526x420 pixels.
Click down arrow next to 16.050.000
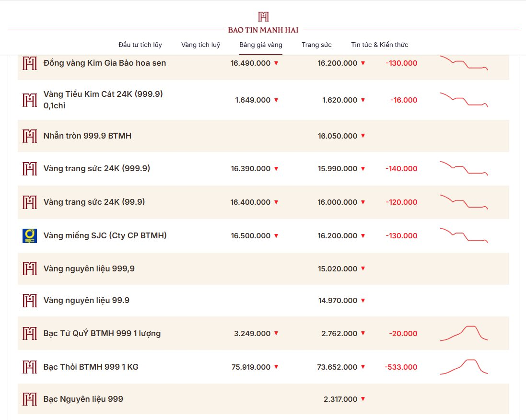tap(363, 136)
